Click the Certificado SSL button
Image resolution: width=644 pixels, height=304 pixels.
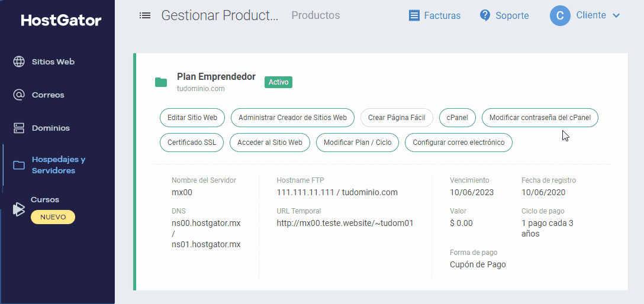point(191,143)
